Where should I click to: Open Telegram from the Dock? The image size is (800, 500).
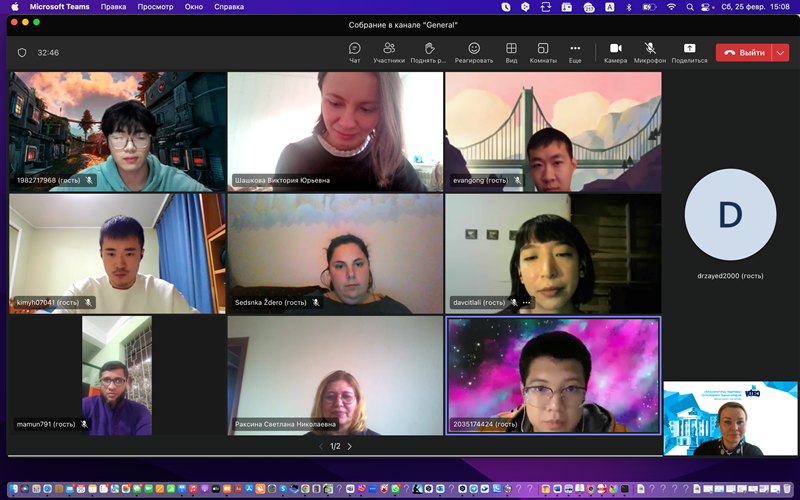point(473,489)
